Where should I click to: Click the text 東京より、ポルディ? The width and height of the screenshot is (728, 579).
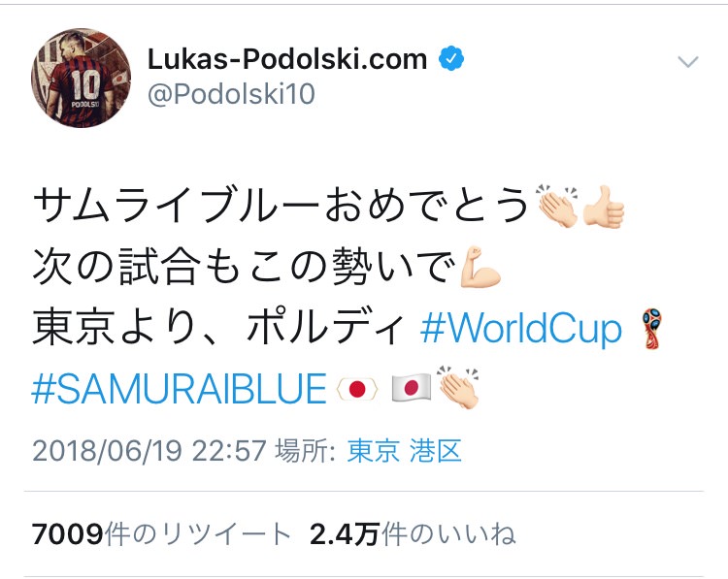pos(218,329)
